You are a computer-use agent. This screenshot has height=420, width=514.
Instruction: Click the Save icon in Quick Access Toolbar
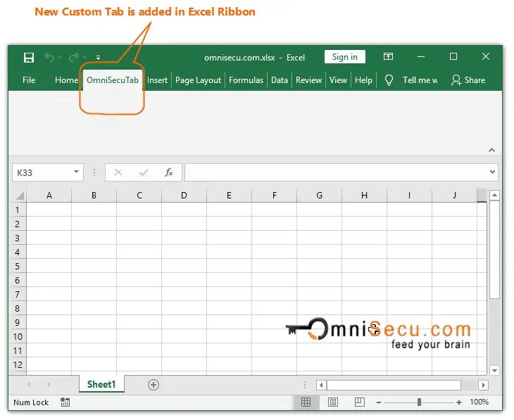pyautogui.click(x=29, y=58)
